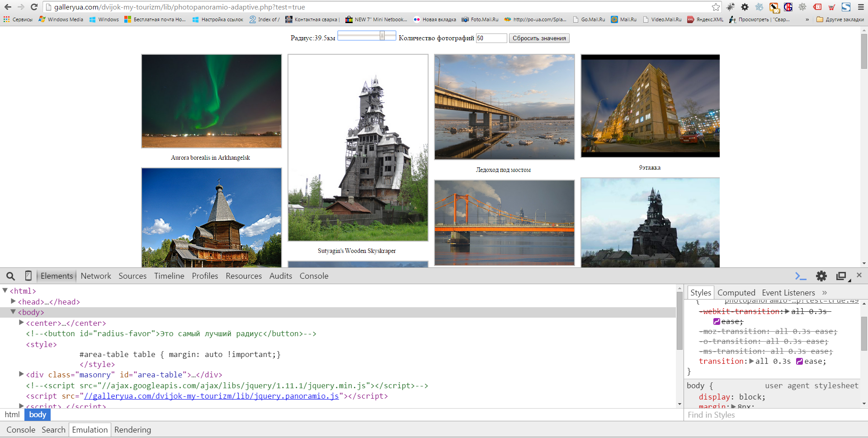
Task: Collapse the body node
Action: pyautogui.click(x=13, y=312)
